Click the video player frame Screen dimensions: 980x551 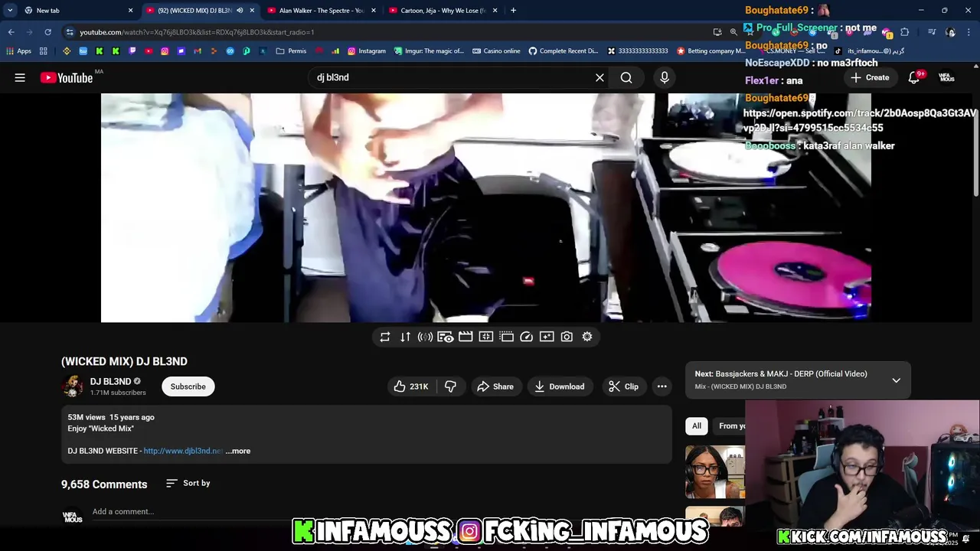(x=485, y=208)
